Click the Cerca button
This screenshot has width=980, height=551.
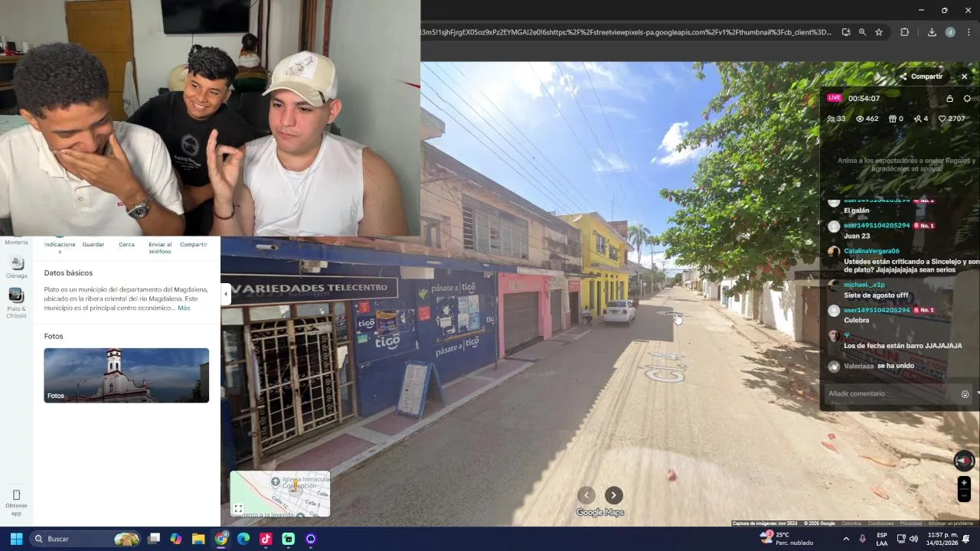click(x=126, y=245)
